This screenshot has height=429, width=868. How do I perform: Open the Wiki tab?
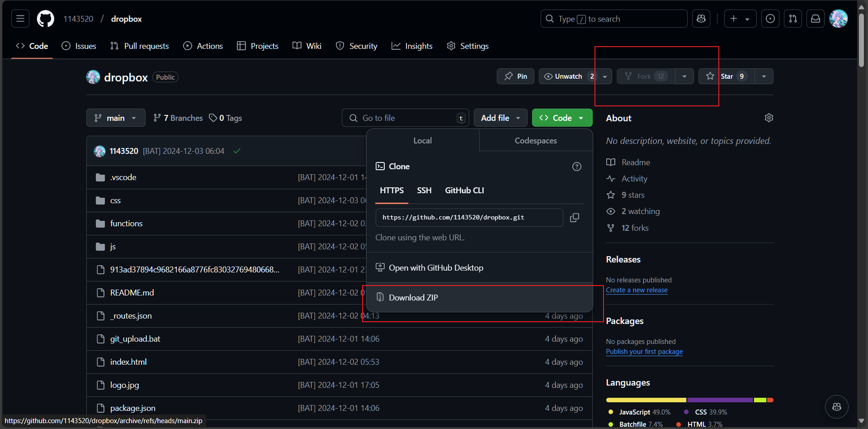pos(307,46)
